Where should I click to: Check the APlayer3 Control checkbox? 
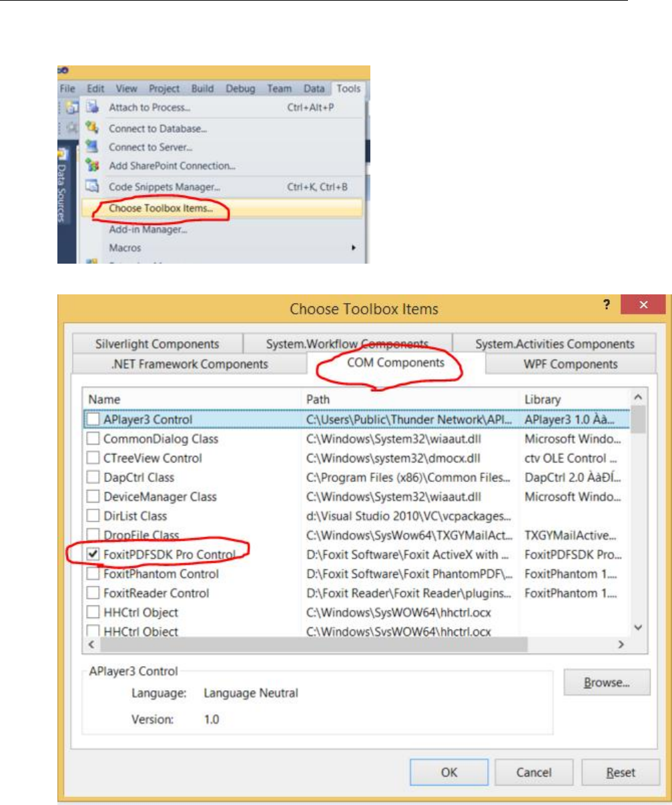(x=93, y=420)
